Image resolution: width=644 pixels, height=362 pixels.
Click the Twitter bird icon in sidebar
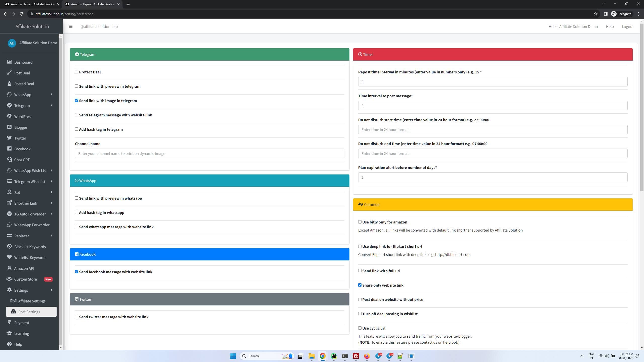pyautogui.click(x=9, y=138)
